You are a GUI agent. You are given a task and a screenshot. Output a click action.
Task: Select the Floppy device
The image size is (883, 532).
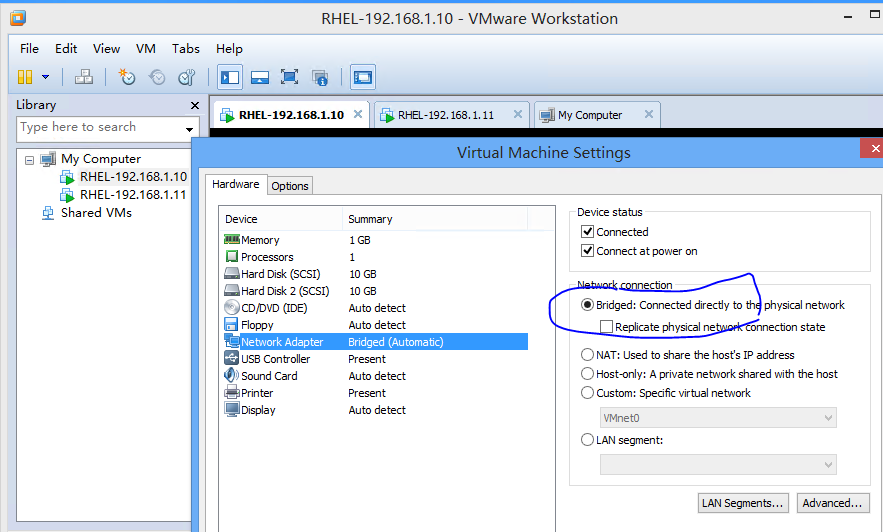pos(376,325)
